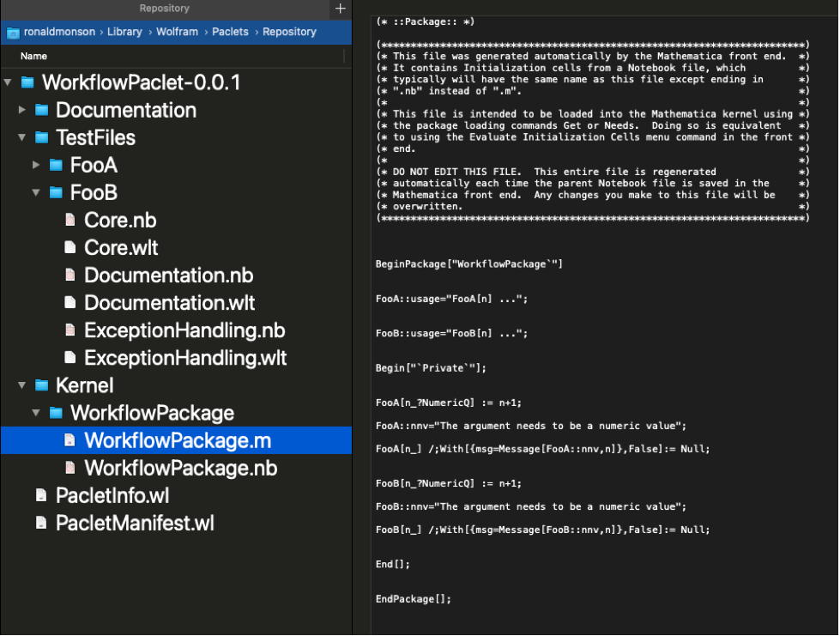
Task: Click the Core.wlt file icon
Action: 70,248
